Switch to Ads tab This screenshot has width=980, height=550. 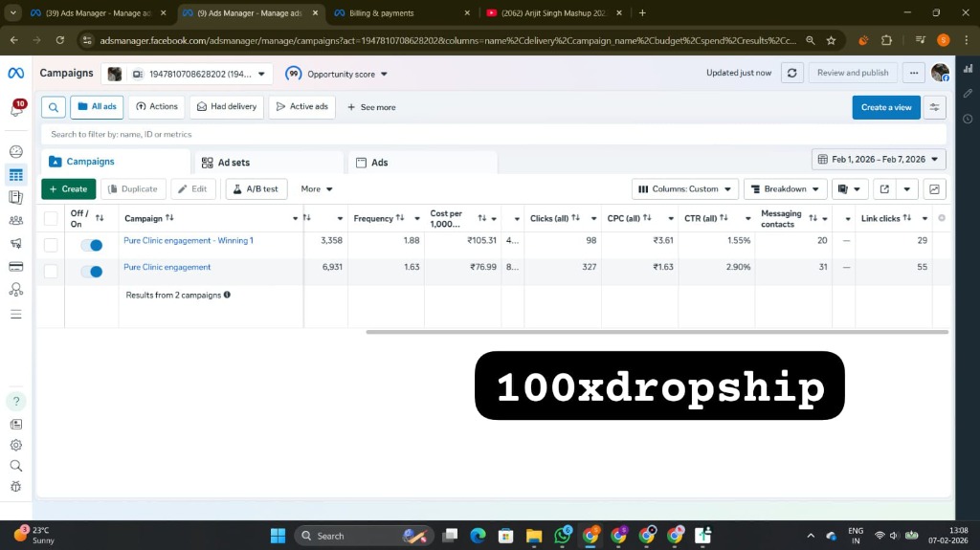click(422, 163)
